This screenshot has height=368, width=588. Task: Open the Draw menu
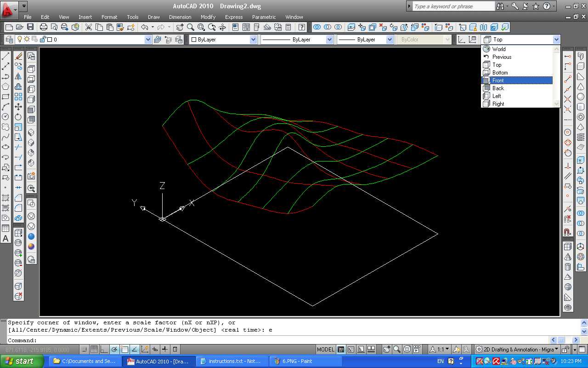[154, 17]
